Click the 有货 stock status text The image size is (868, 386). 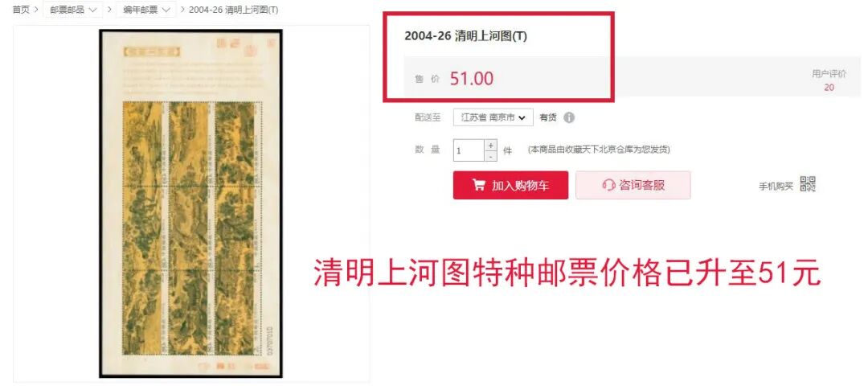point(548,117)
